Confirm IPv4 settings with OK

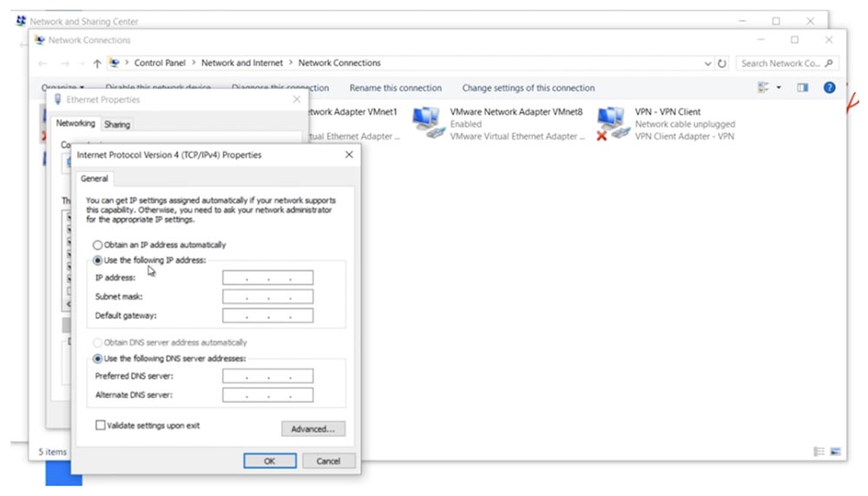(270, 460)
